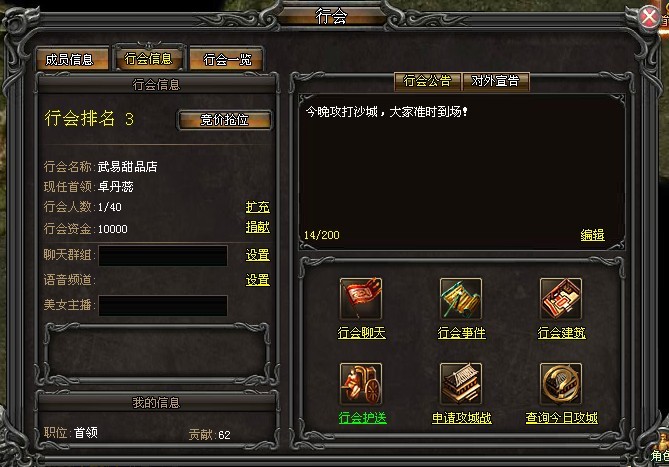
Task: Open the 申请攻城战 palace icon
Action: [461, 384]
